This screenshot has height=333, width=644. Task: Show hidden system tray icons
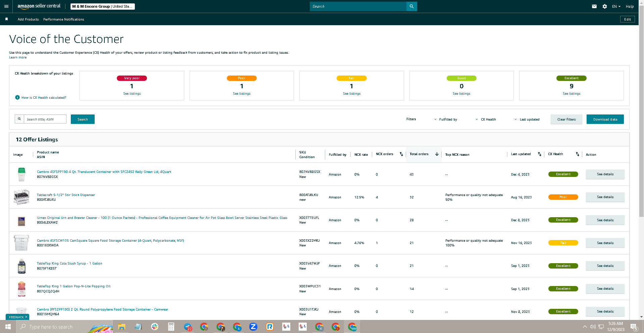click(x=585, y=327)
